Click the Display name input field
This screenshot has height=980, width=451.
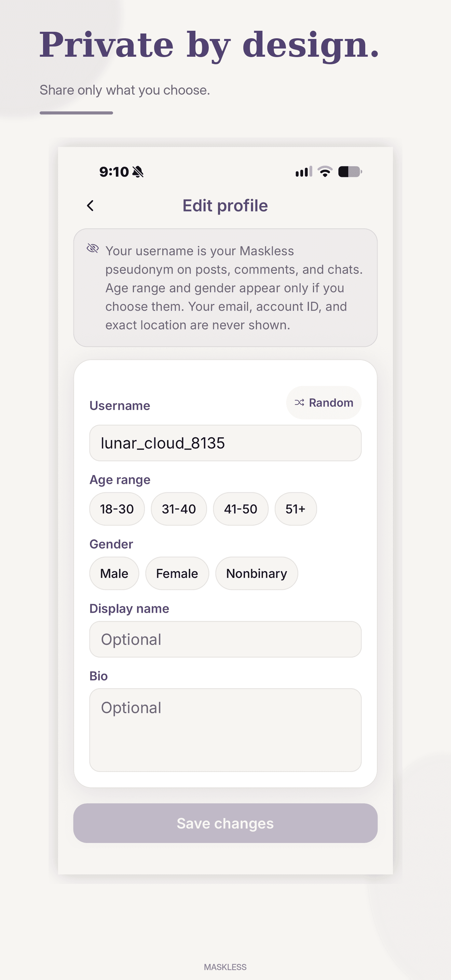(225, 639)
